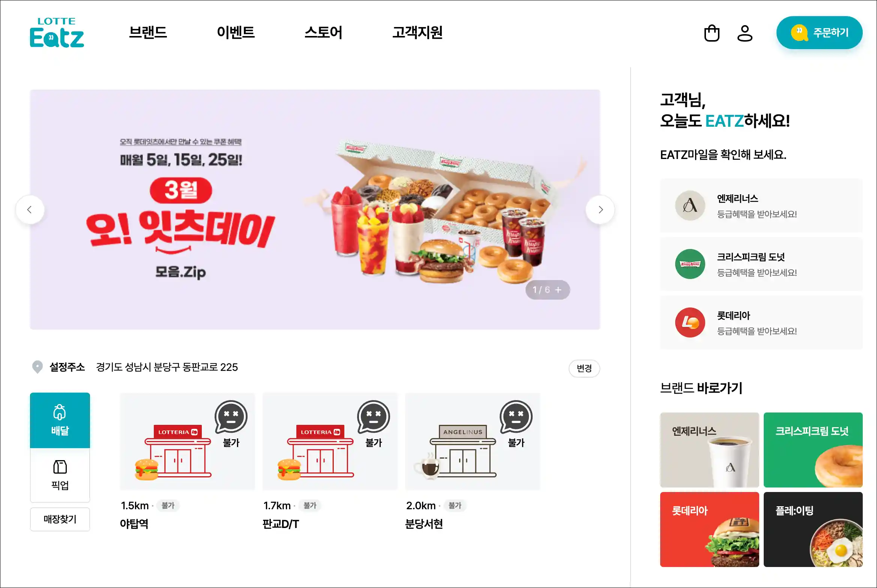Image resolution: width=877 pixels, height=588 pixels.
Task: Select the Lotteria red logo icon
Action: click(690, 322)
